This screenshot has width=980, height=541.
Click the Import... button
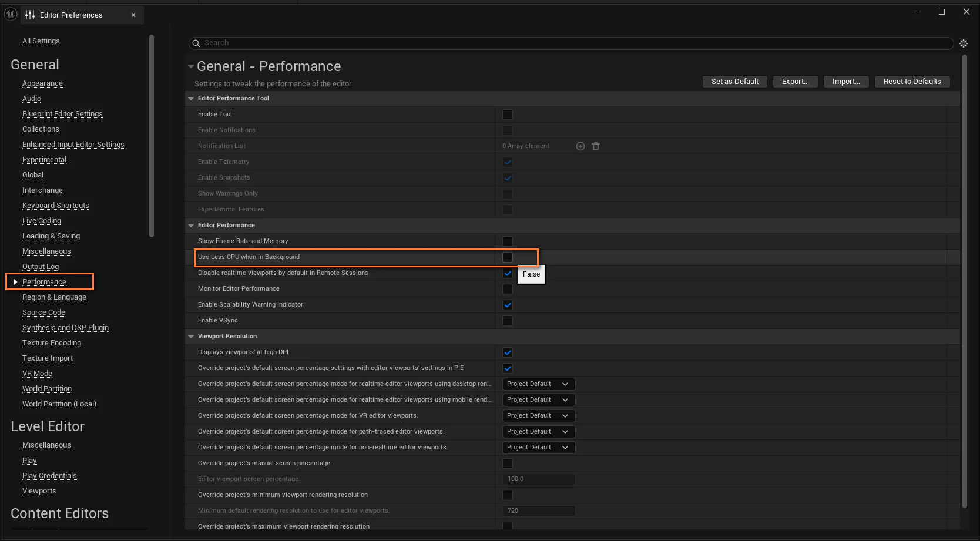(x=846, y=82)
